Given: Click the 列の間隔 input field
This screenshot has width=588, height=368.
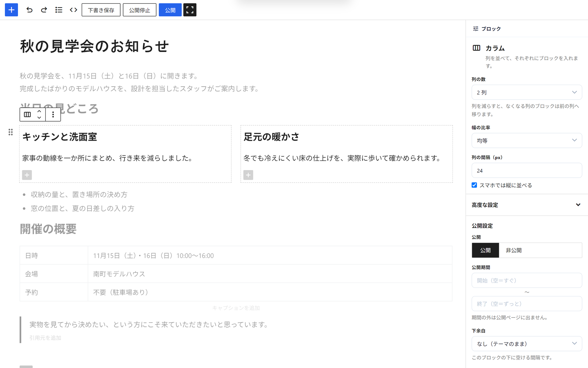Looking at the screenshot, I should coord(527,170).
